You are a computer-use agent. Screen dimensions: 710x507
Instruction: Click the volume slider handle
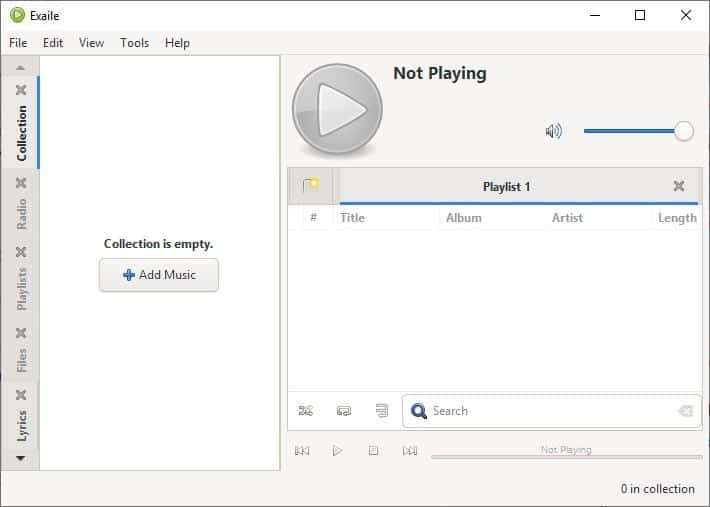tap(683, 131)
